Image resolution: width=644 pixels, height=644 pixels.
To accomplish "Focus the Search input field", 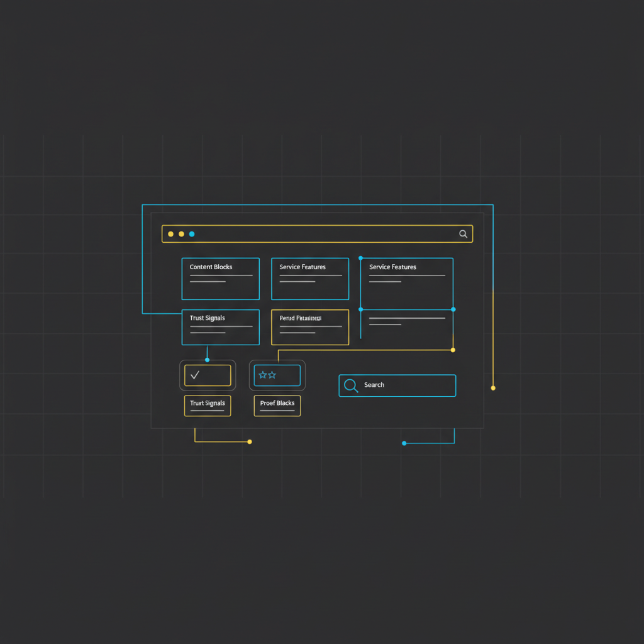I will click(397, 386).
